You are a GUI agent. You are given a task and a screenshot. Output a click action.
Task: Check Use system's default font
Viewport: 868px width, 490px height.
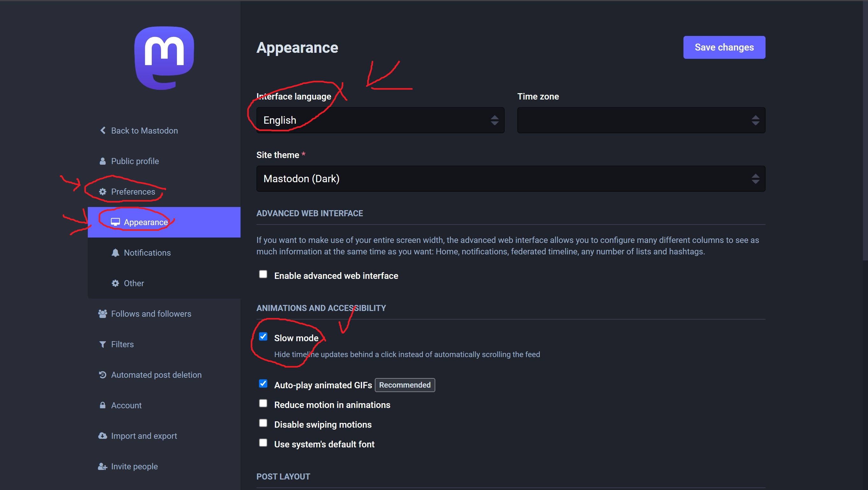click(x=263, y=443)
